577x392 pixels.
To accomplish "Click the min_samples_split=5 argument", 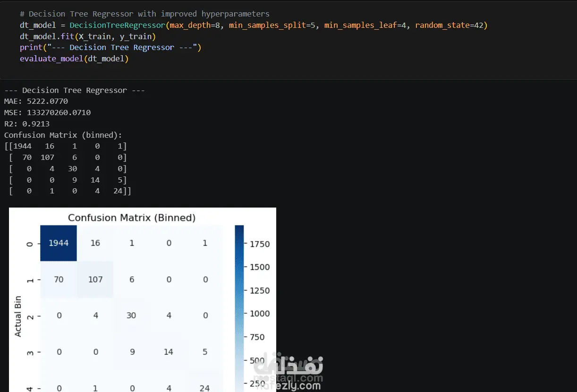I will [272, 25].
